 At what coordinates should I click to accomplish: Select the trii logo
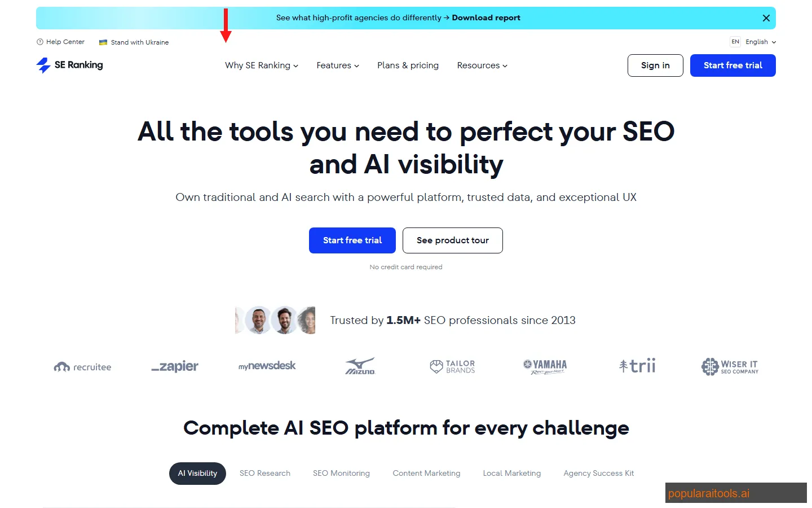point(637,366)
